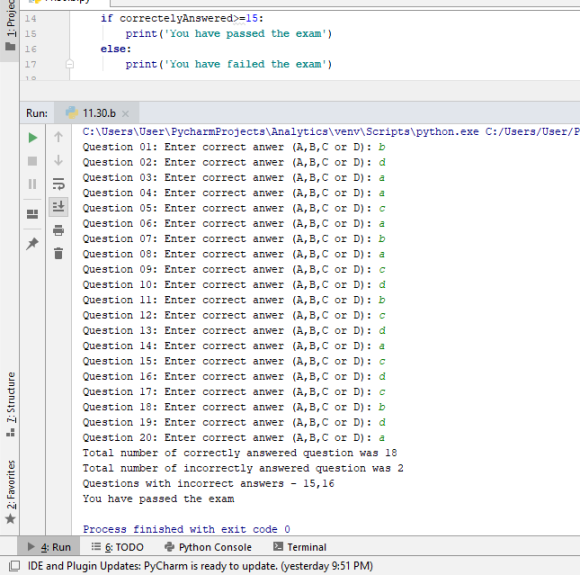Close the 11.30.b run tab

[125, 114]
